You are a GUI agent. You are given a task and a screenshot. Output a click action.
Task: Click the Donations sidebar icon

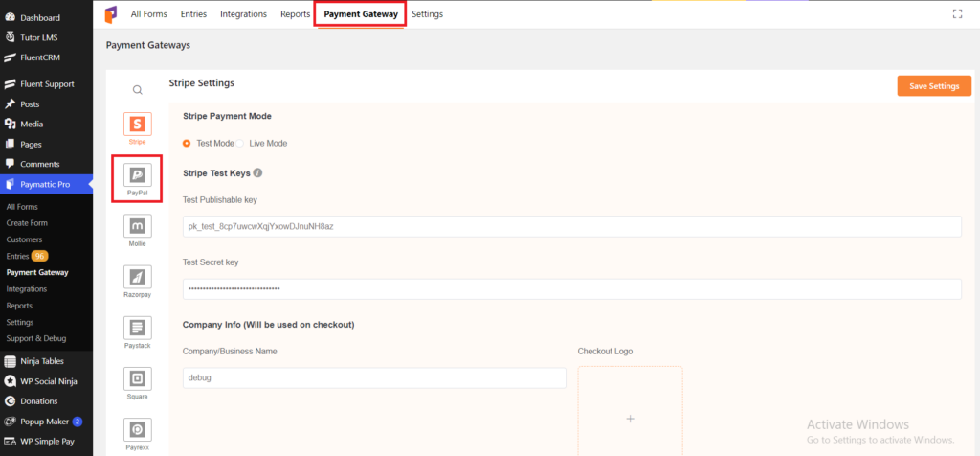(x=10, y=401)
